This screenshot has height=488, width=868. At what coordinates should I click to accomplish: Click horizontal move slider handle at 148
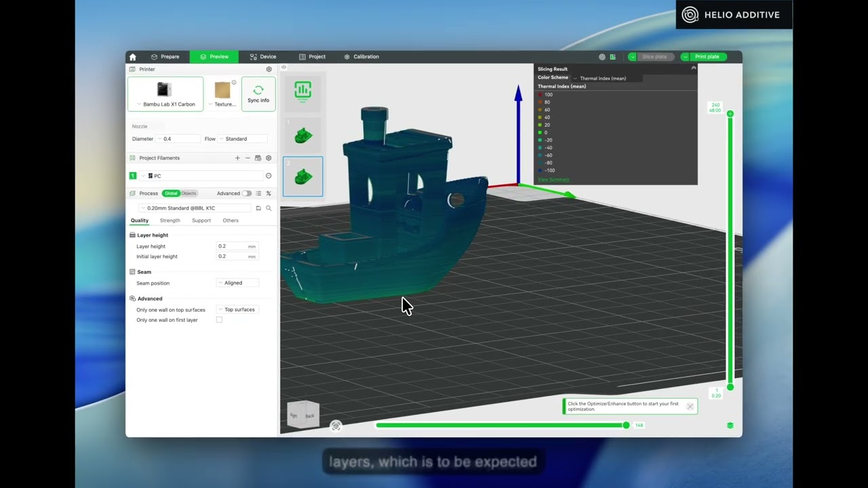pos(626,425)
